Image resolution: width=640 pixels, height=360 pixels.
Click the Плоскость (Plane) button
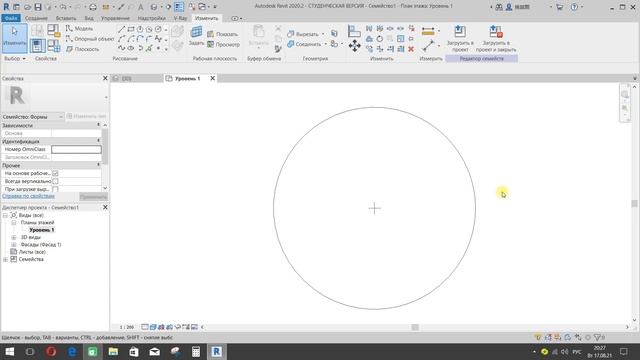click(x=82, y=49)
